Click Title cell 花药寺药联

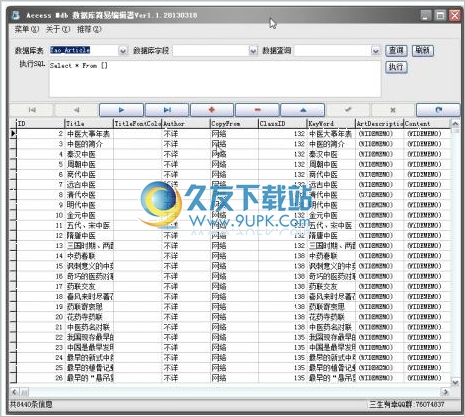[x=89, y=317]
